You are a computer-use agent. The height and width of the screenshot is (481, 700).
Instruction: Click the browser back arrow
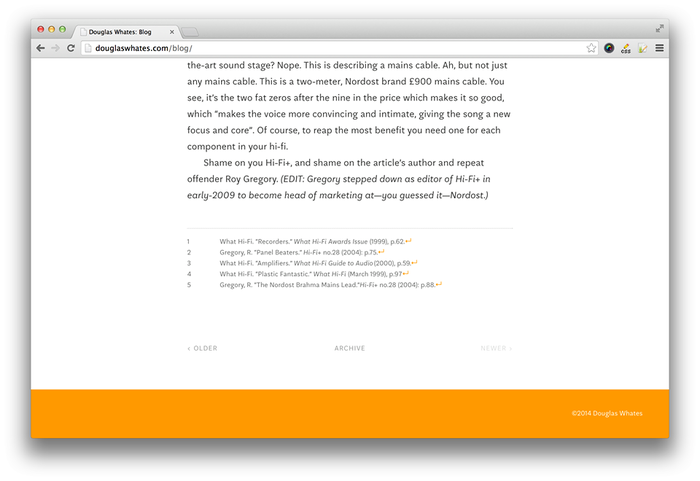coord(40,48)
